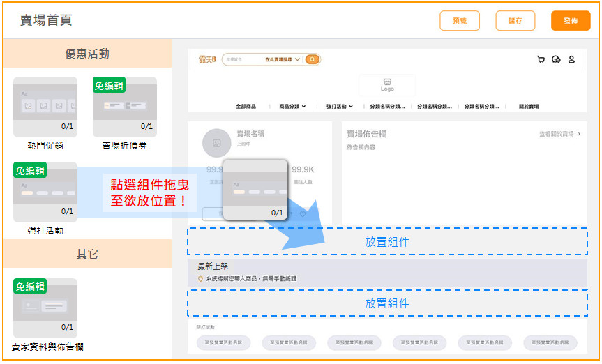Open the 強打活動 navigation dropdown

click(x=340, y=107)
